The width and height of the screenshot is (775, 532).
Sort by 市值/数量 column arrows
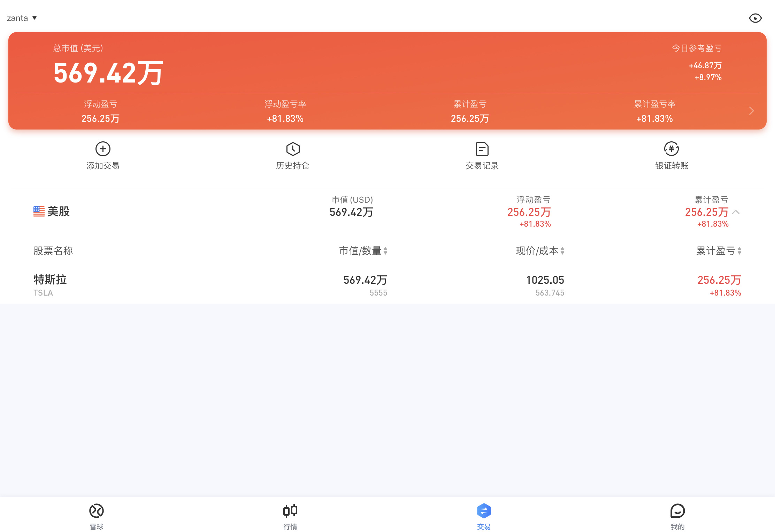(x=385, y=251)
